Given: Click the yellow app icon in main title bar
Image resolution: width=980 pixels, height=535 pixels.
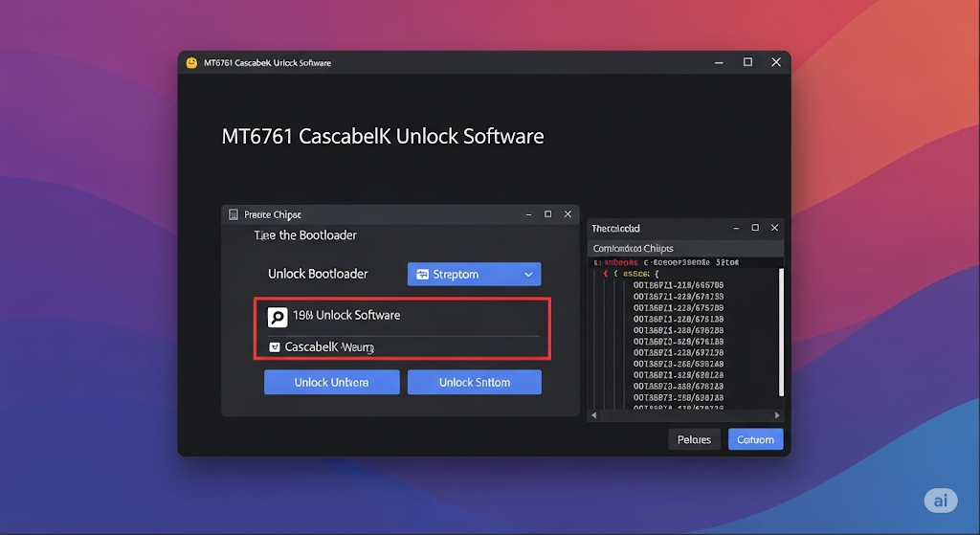Looking at the screenshot, I should 191,62.
